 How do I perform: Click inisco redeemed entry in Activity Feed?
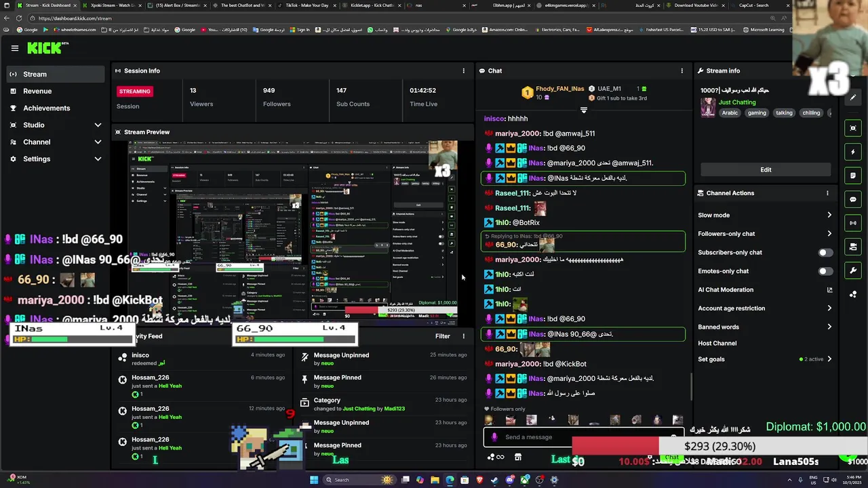(x=201, y=359)
